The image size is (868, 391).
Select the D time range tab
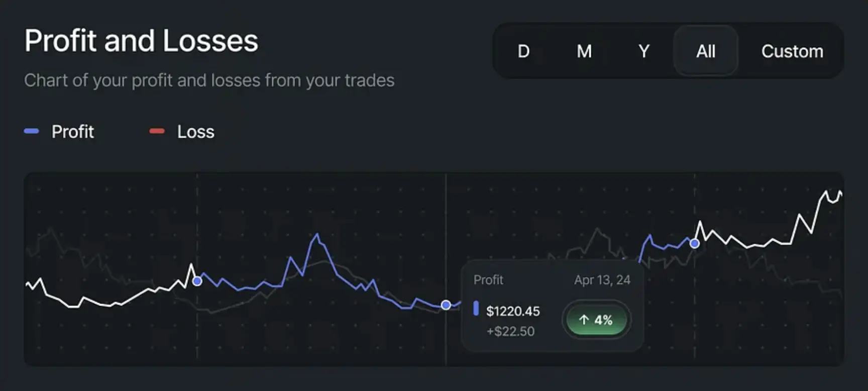point(523,51)
